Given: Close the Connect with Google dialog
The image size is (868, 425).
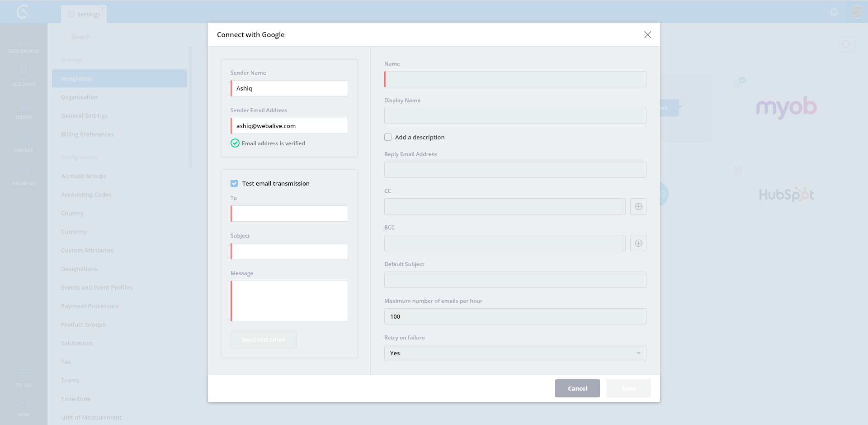Looking at the screenshot, I should pyautogui.click(x=647, y=35).
